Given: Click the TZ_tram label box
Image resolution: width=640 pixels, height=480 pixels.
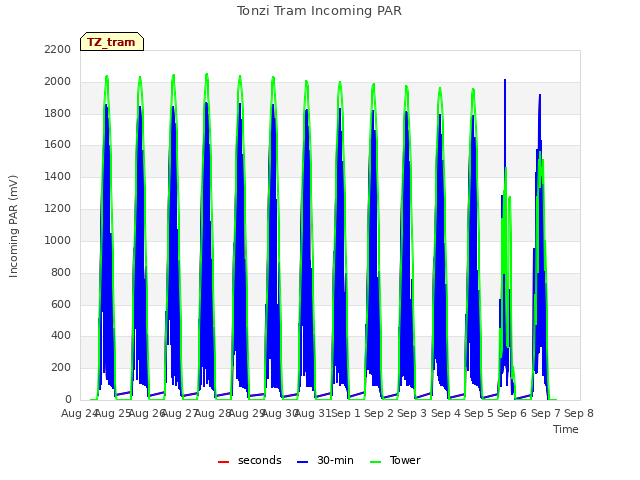Looking at the screenshot, I should click(x=112, y=42).
